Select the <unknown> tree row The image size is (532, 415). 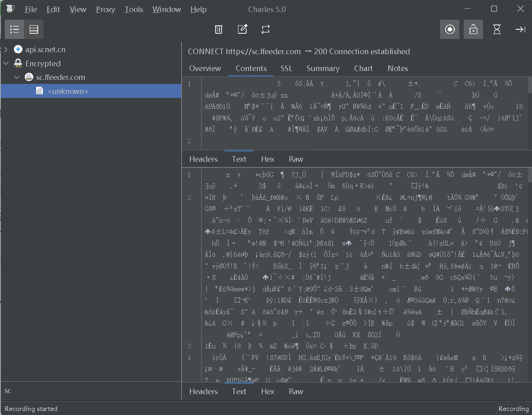tap(91, 91)
